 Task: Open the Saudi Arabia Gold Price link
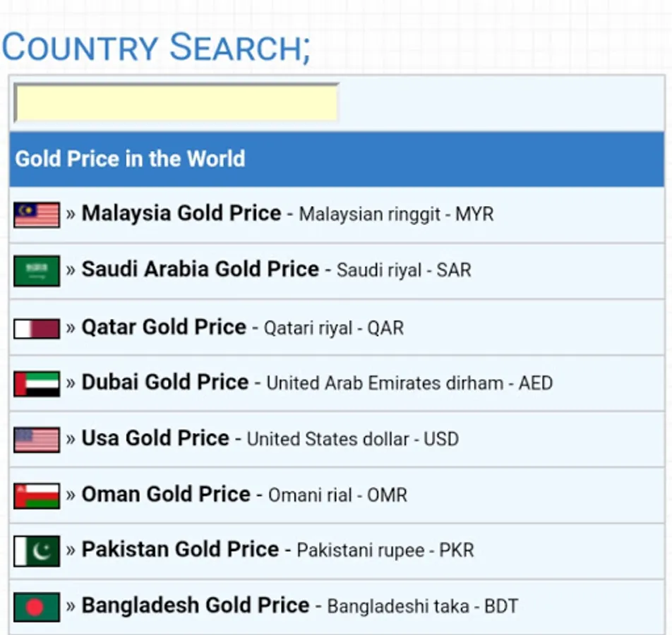200,269
